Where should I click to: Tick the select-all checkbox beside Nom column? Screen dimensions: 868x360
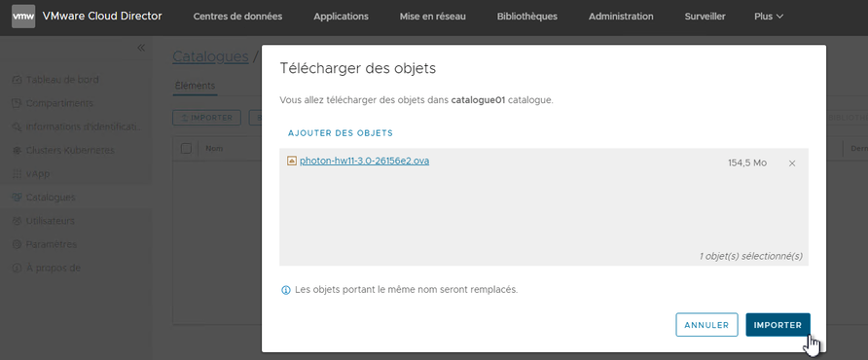click(187, 149)
